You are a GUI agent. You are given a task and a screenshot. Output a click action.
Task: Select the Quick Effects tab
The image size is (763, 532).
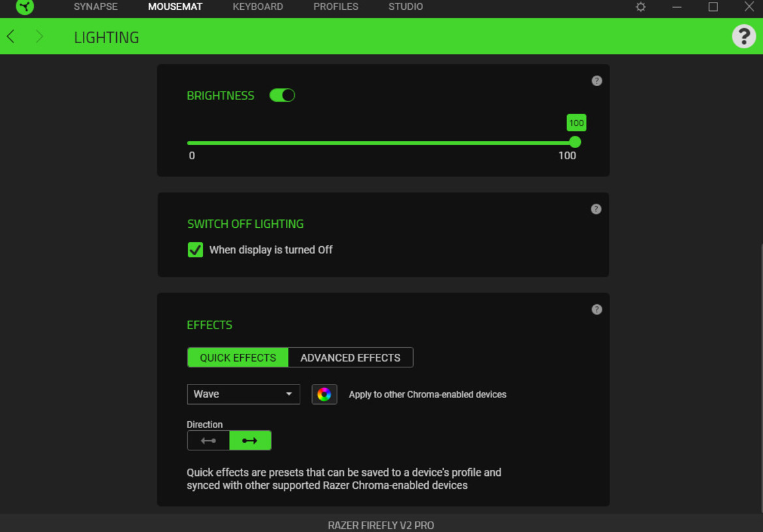coord(238,358)
